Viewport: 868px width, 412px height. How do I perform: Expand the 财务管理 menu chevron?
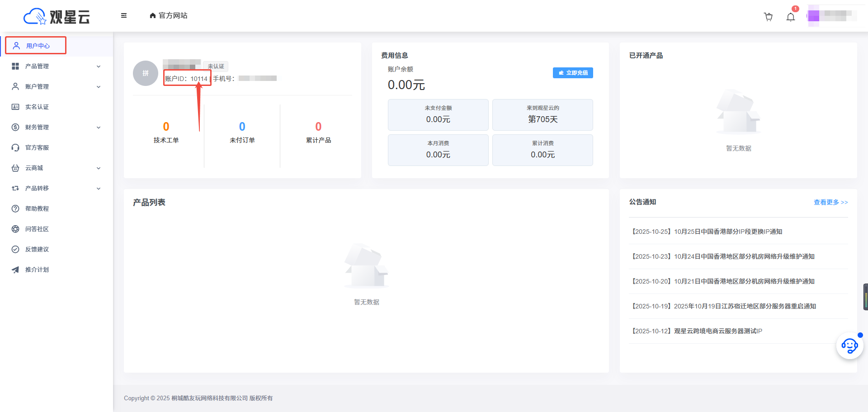coord(99,128)
